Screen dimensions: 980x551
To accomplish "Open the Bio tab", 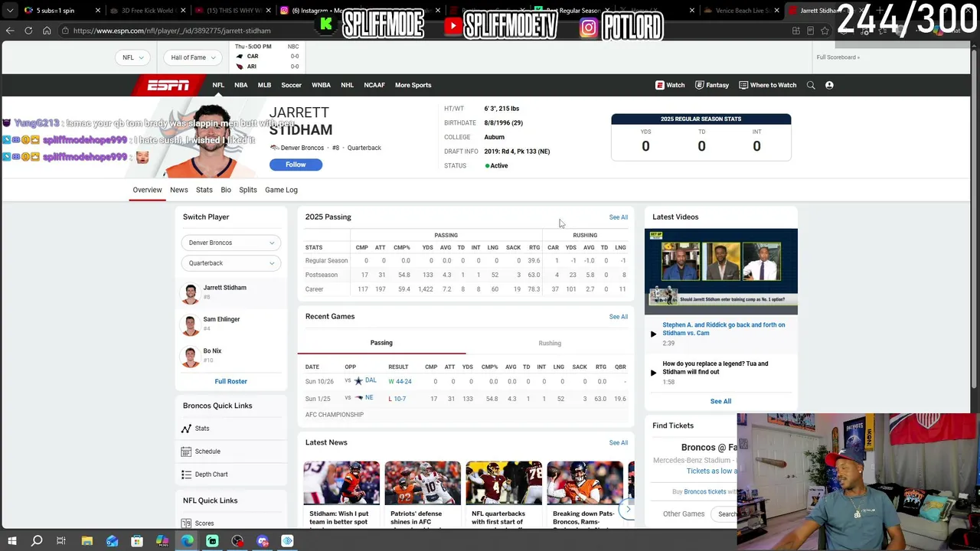I will pos(226,190).
